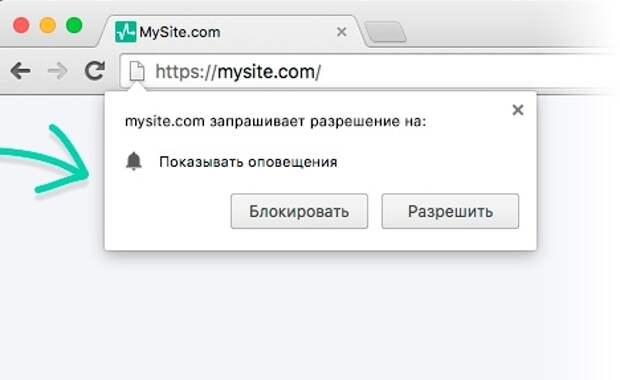This screenshot has width=620, height=380.
Task: Go back with the left arrow button
Action: coord(21,72)
